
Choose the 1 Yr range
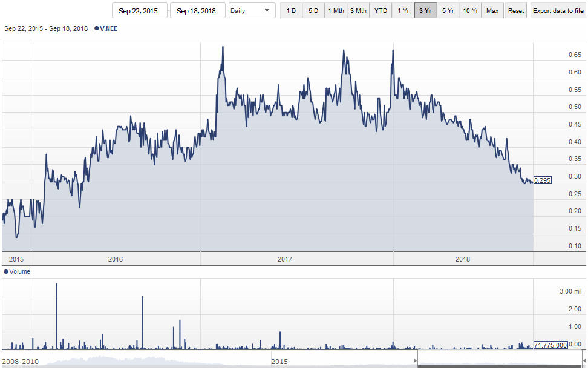[x=403, y=10]
